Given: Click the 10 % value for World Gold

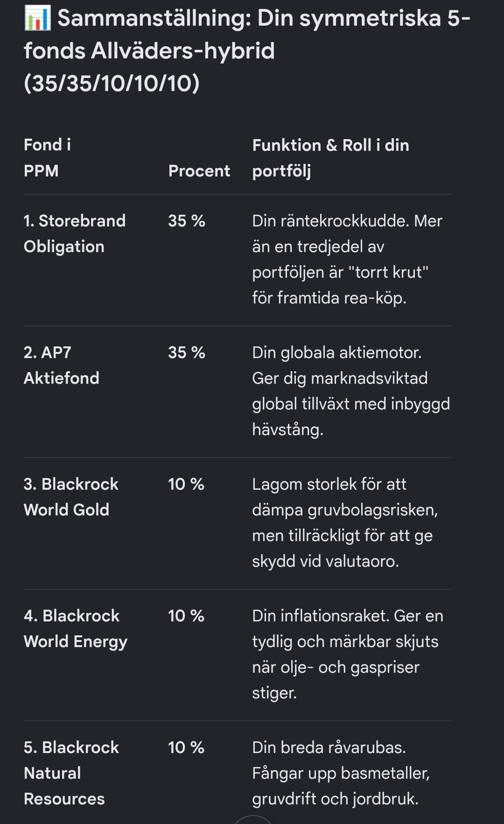Looking at the screenshot, I should coord(186,484).
